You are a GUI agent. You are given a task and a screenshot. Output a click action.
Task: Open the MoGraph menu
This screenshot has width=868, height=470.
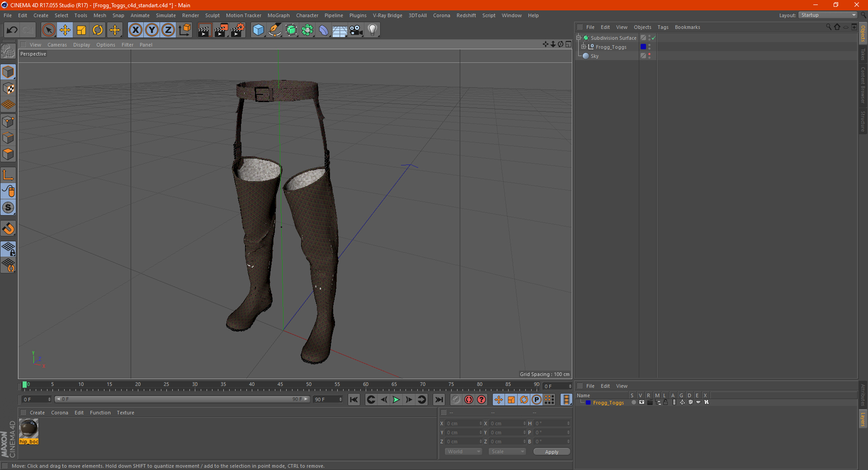[x=278, y=15]
